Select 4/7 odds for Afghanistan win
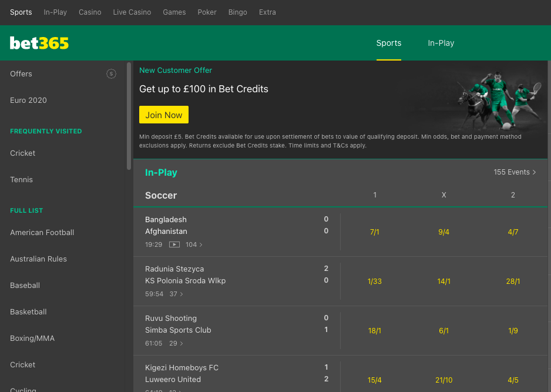The image size is (551, 392). click(x=513, y=232)
